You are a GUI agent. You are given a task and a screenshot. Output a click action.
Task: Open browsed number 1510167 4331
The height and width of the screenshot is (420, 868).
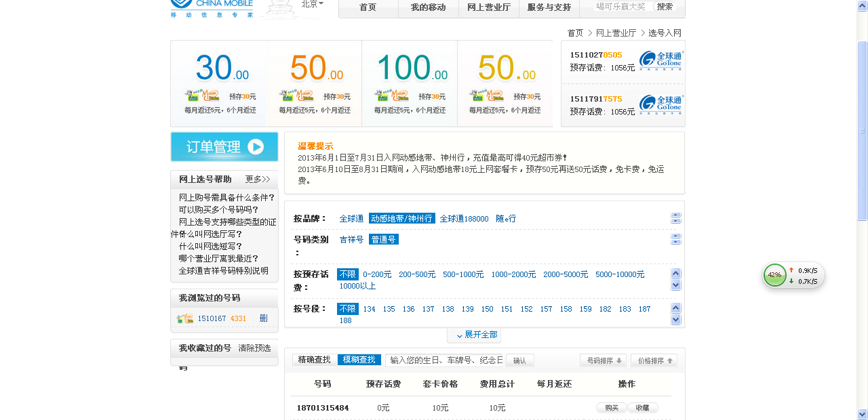222,318
